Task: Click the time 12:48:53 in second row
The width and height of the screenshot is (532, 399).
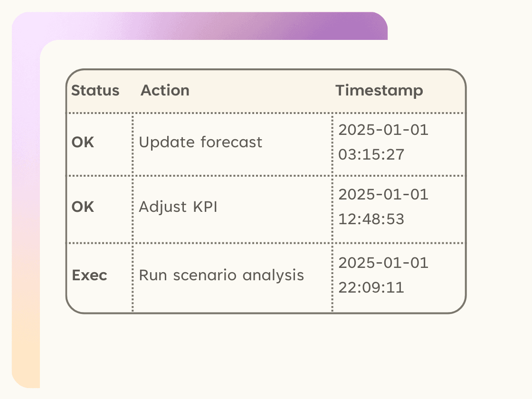Action: (371, 219)
